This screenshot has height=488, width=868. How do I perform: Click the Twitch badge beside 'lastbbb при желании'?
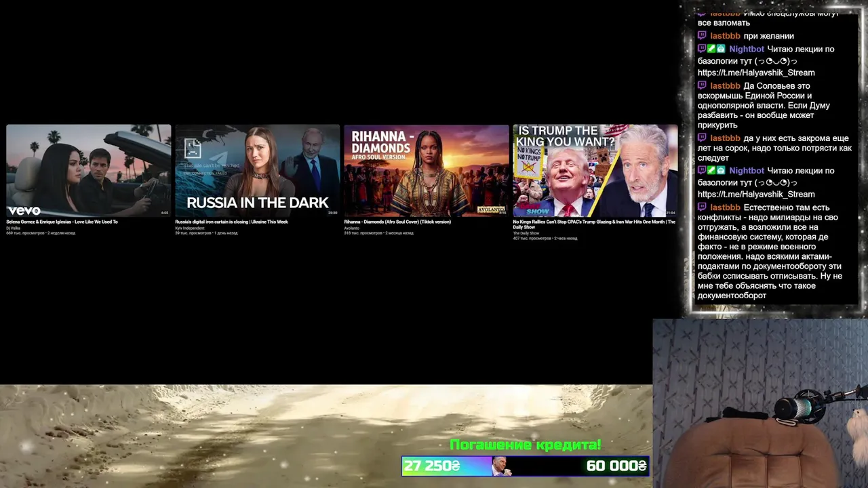coord(702,36)
